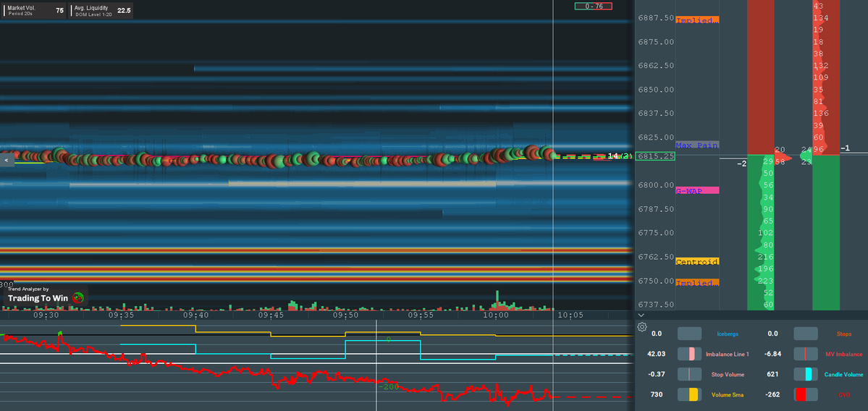
Task: Click the green current price box 6815.25
Action: (655, 156)
